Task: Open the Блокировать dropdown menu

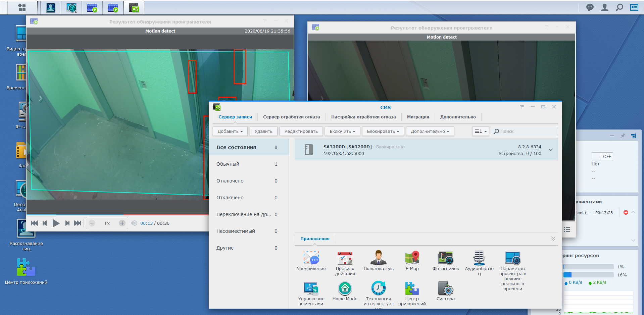Action: click(x=383, y=131)
